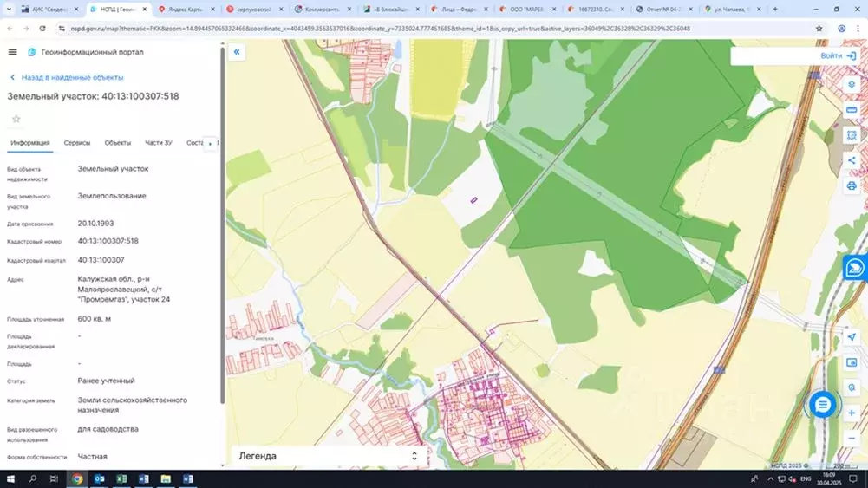Collapse the side panel with double chevron
The image size is (868, 488).
[x=237, y=52]
